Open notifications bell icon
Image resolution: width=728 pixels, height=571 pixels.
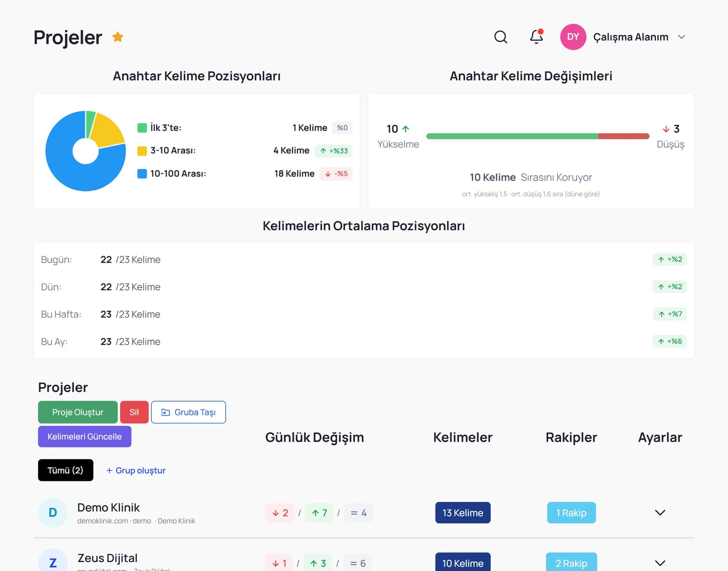(536, 36)
